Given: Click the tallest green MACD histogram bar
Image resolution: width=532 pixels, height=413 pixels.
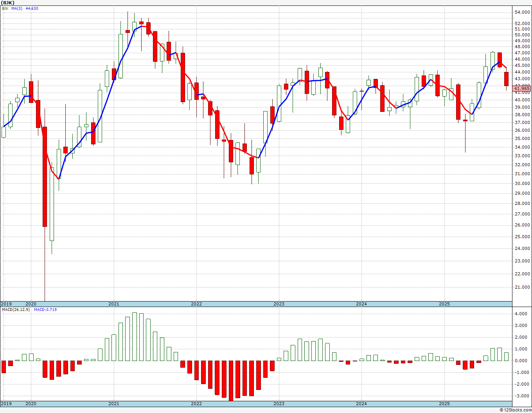Looking at the screenshot, I should pyautogui.click(x=135, y=337).
